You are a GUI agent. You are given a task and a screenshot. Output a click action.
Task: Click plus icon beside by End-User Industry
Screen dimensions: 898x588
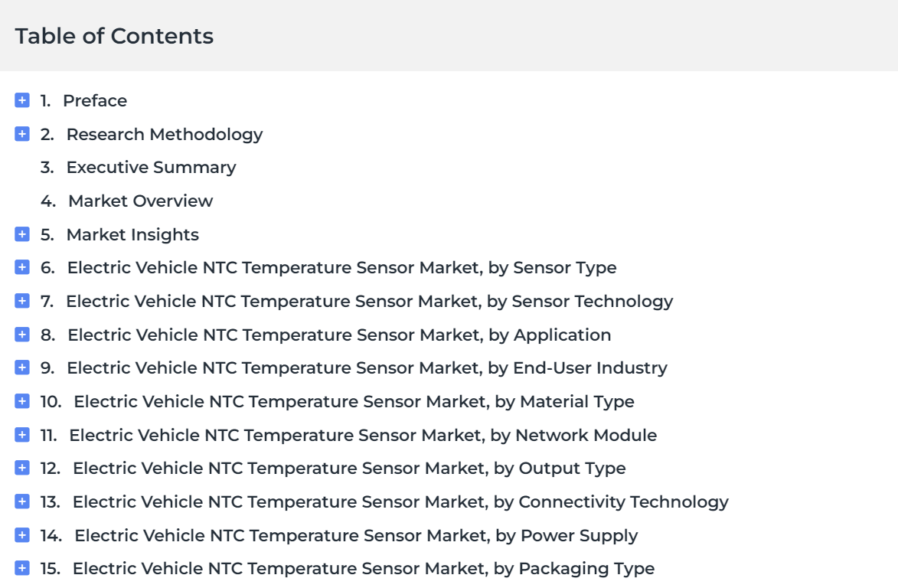21,367
